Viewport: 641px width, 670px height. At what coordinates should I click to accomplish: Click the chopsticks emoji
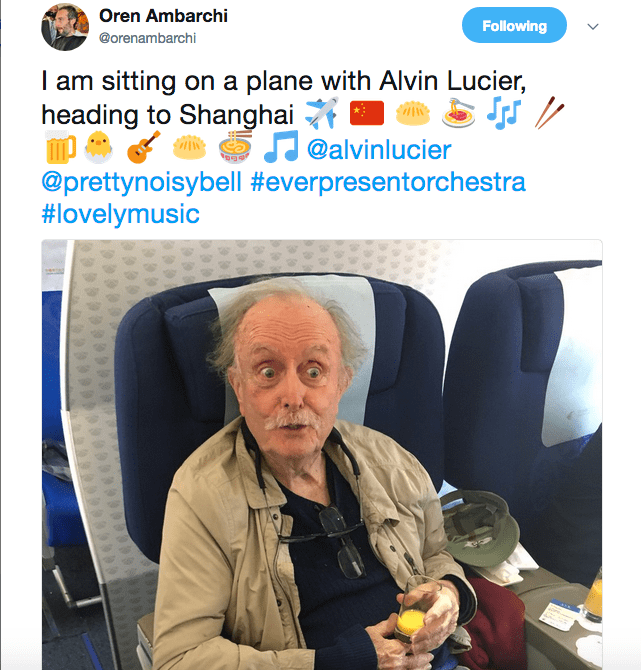point(549,113)
